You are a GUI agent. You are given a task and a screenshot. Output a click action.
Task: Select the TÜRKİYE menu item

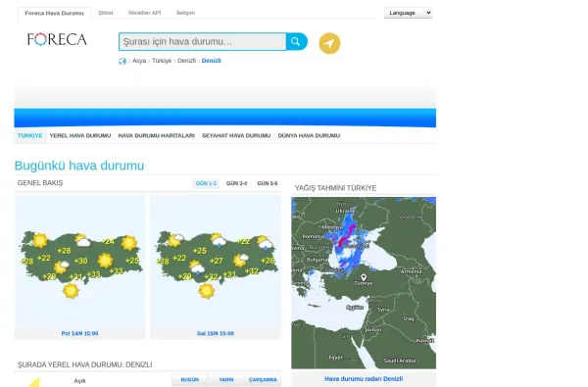pos(30,136)
